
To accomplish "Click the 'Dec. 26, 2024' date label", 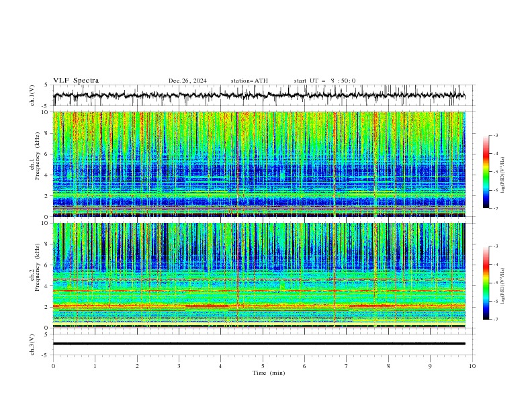I will [187, 81].
